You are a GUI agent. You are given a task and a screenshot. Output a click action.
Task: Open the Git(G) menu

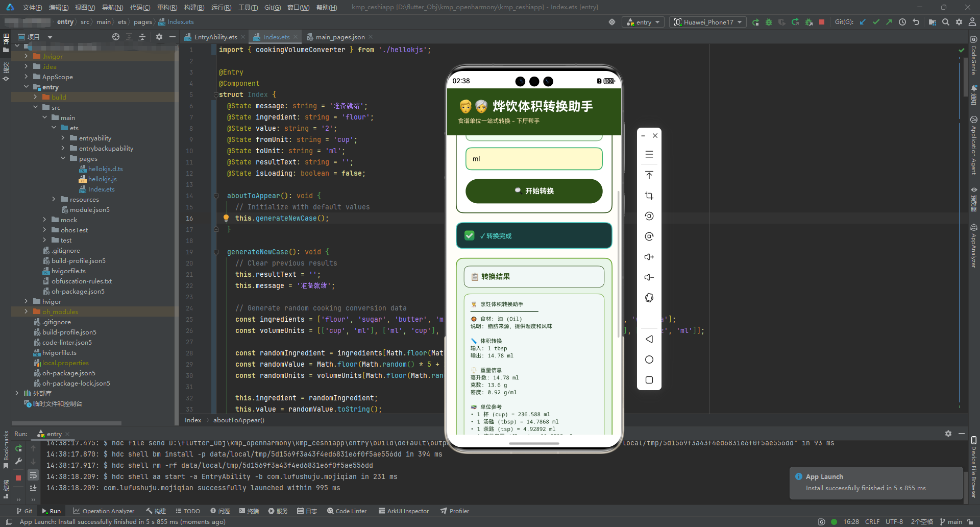click(273, 7)
